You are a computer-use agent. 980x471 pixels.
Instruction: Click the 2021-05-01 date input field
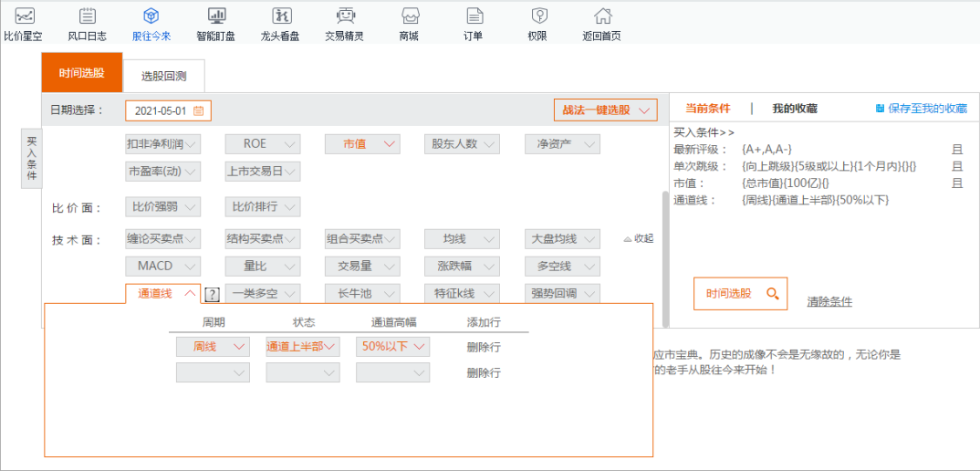click(x=168, y=110)
